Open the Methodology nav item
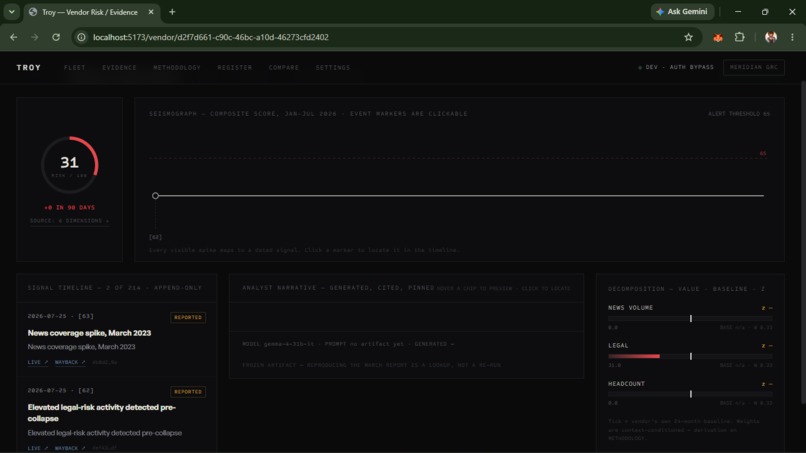Image resolution: width=806 pixels, height=453 pixels. 177,67
